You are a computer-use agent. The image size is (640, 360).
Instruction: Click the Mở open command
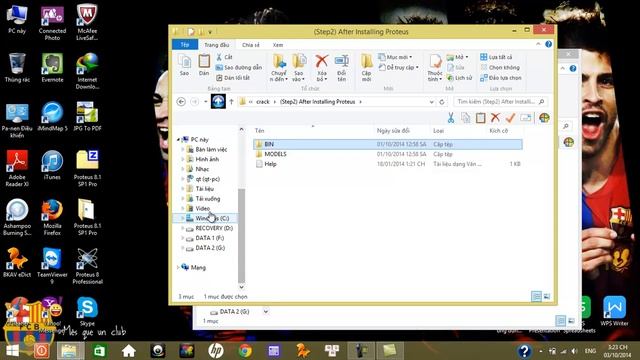[458, 57]
